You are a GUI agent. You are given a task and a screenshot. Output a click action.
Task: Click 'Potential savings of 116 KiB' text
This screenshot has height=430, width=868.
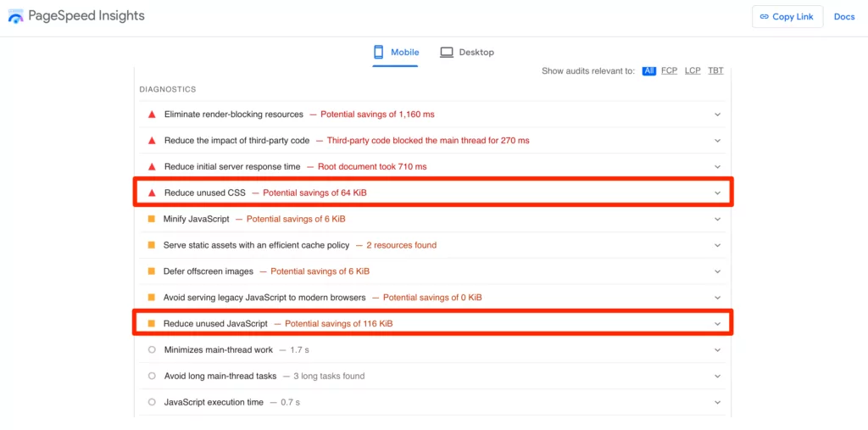pos(339,324)
